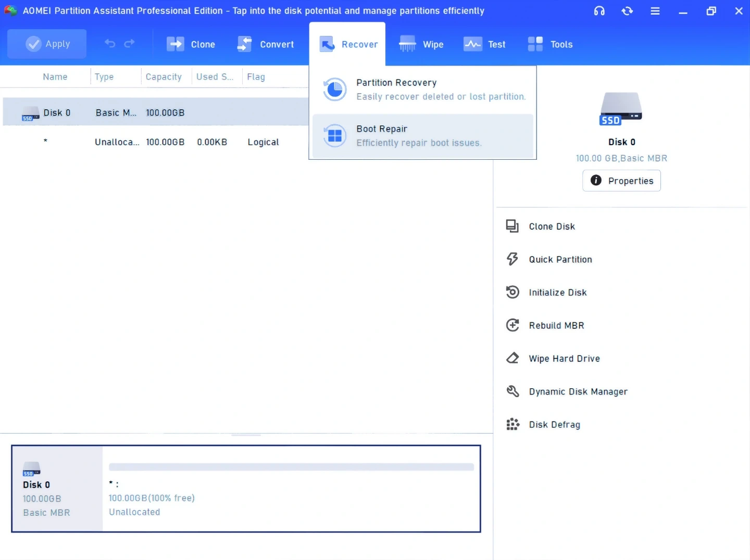Open the headset support icon

599,11
